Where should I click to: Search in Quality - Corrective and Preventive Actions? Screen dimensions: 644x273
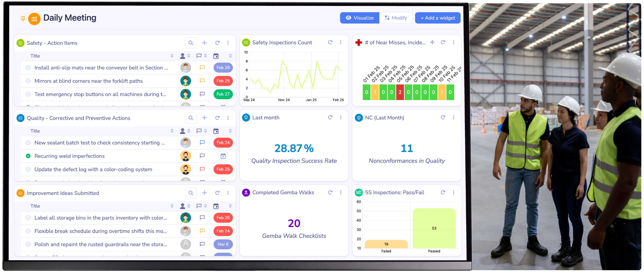coord(191,118)
